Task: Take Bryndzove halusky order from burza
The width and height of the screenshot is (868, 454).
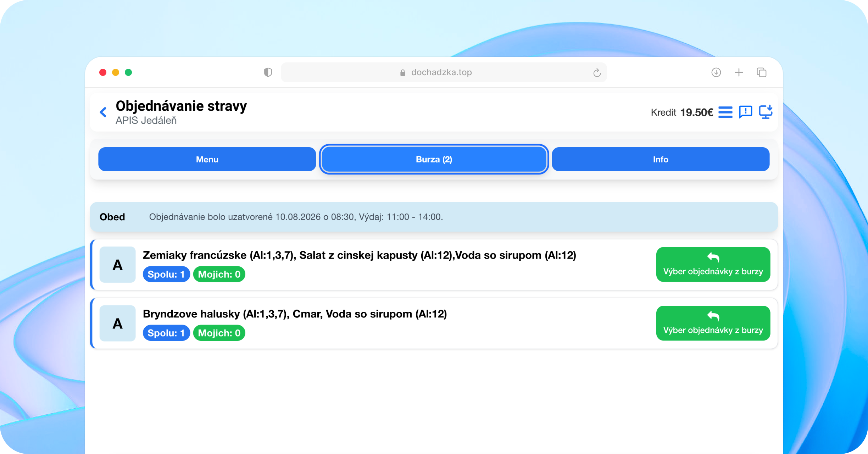Action: point(713,323)
